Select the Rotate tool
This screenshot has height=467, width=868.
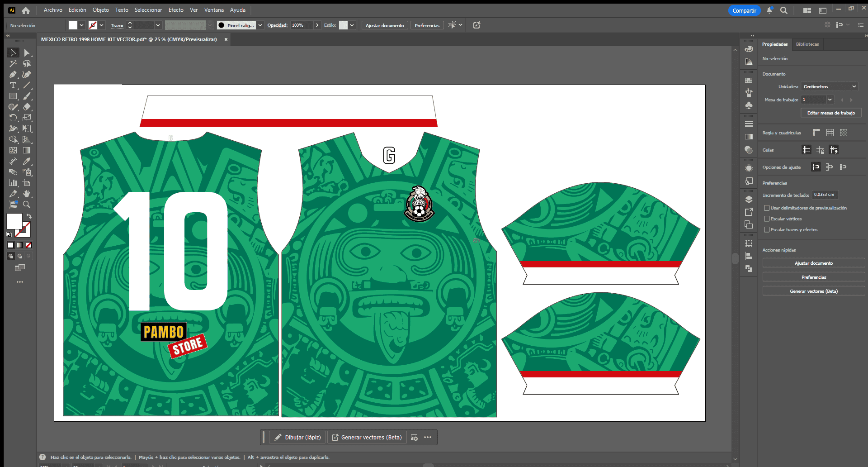[13, 118]
